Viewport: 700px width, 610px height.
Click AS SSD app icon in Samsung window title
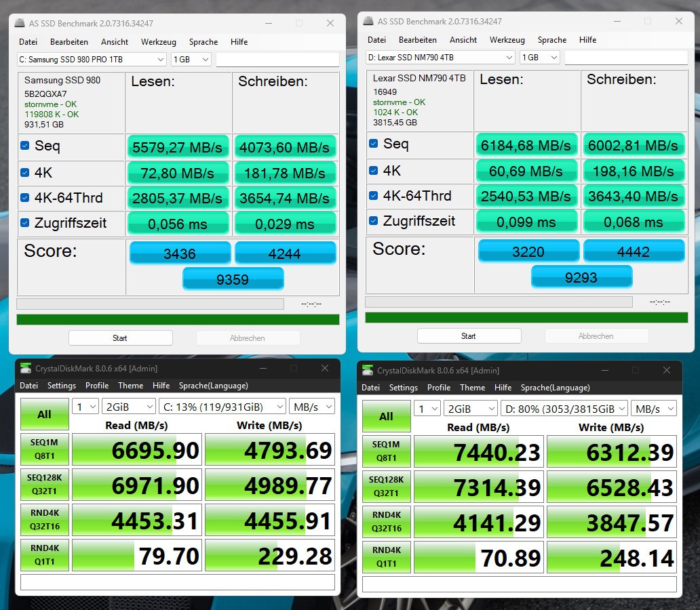coord(20,23)
